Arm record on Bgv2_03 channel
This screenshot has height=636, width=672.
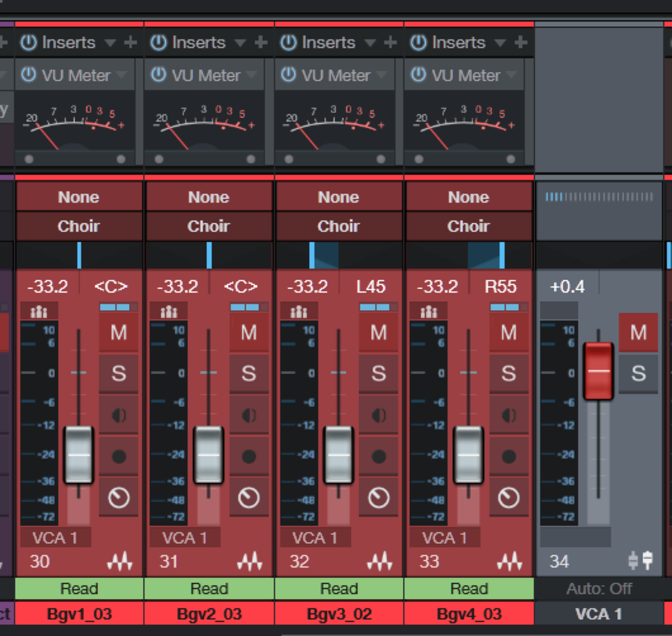coord(249,456)
